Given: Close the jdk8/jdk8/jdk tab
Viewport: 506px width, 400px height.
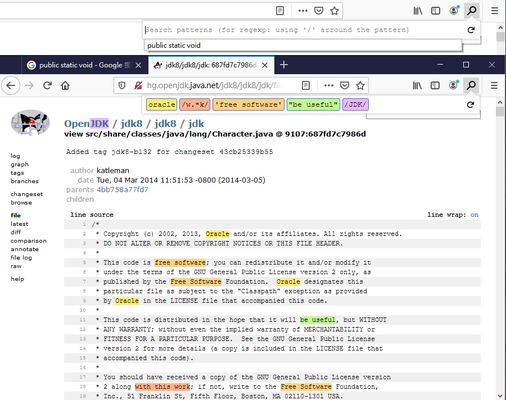Looking at the screenshot, I should pyautogui.click(x=265, y=65).
